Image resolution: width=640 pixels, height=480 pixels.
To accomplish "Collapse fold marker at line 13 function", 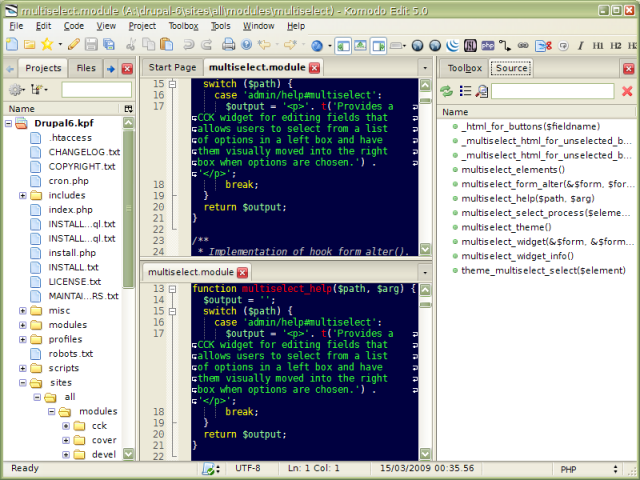I will coord(172,289).
